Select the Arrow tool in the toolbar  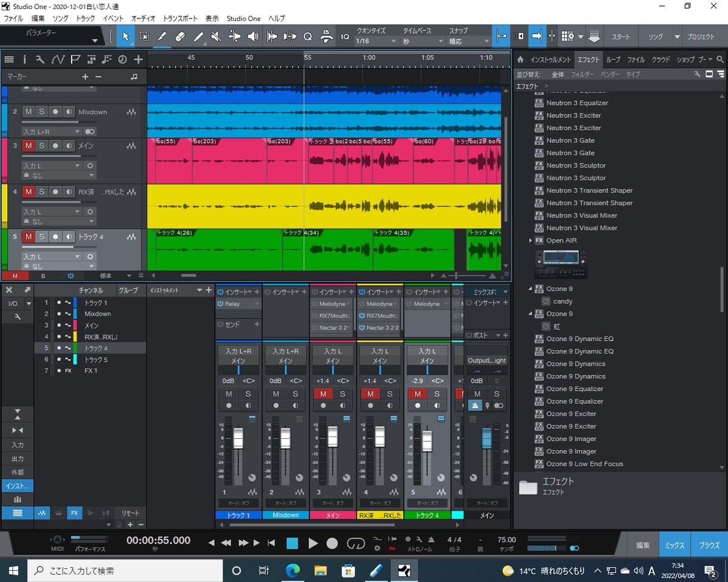pos(125,36)
